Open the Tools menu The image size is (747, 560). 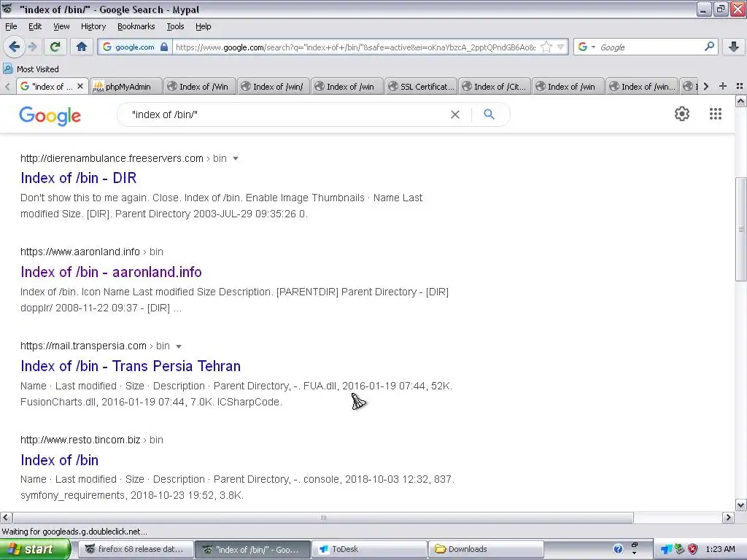pos(175,26)
